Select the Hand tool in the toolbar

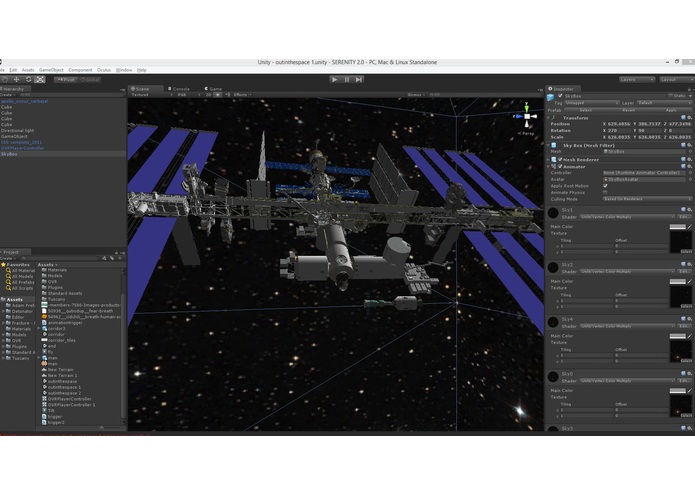(x=5, y=80)
